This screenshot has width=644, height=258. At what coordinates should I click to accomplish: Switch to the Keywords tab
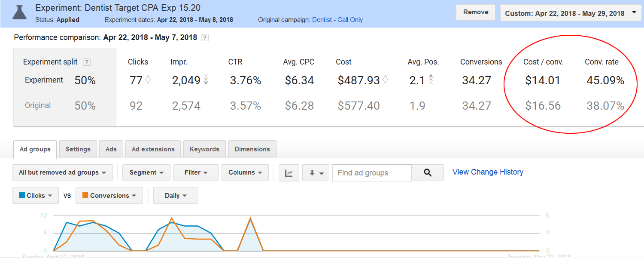(x=204, y=149)
